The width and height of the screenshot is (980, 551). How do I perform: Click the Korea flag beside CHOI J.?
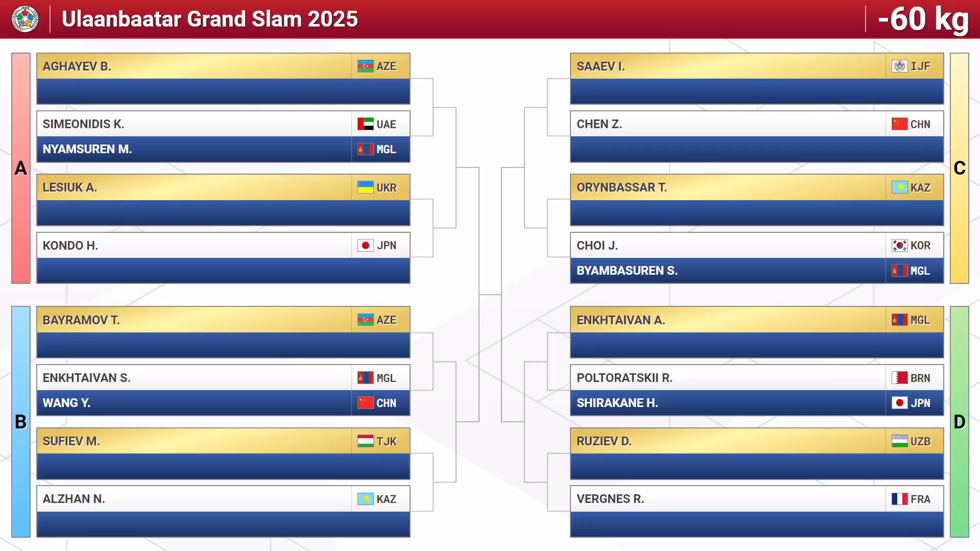coord(899,246)
